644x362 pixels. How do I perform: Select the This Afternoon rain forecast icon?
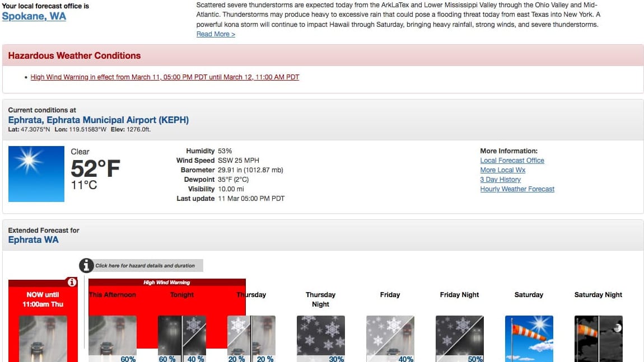[112, 338]
